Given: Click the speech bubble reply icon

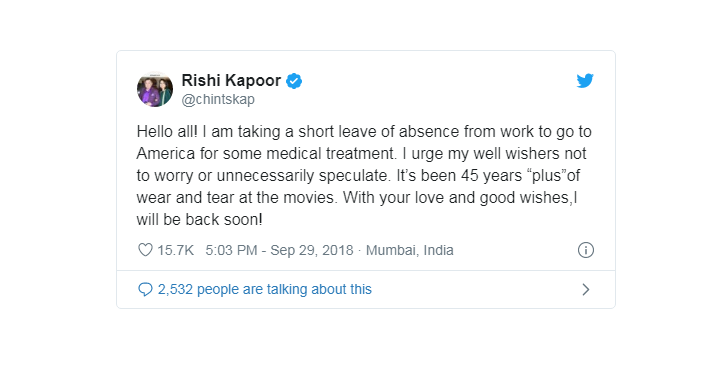Looking at the screenshot, I should tap(145, 289).
